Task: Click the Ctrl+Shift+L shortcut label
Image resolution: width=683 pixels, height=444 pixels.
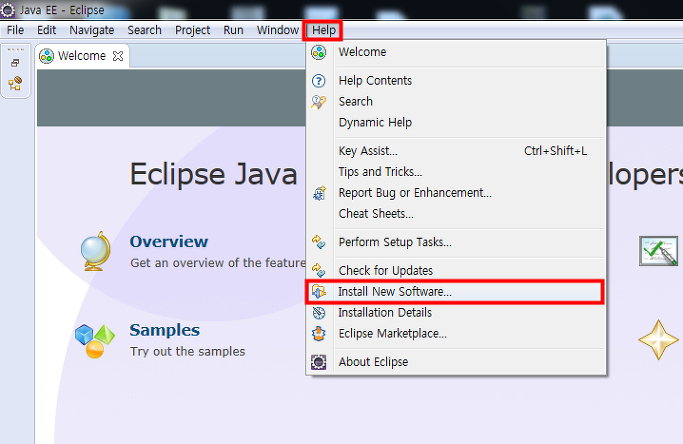Action: (x=555, y=151)
